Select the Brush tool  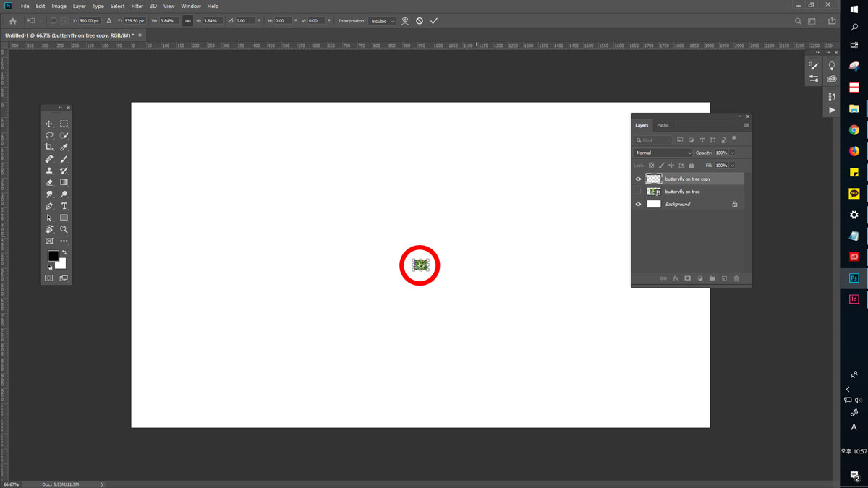[x=64, y=159]
